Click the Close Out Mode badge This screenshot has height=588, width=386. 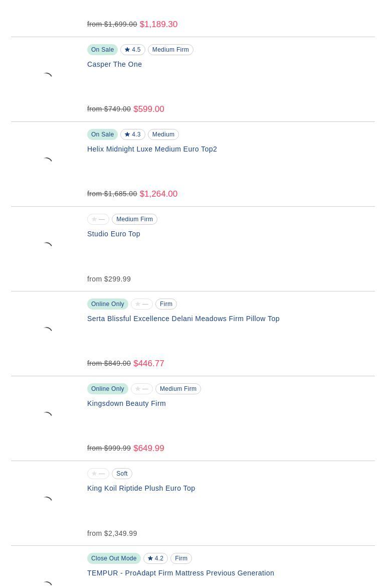pos(114,558)
